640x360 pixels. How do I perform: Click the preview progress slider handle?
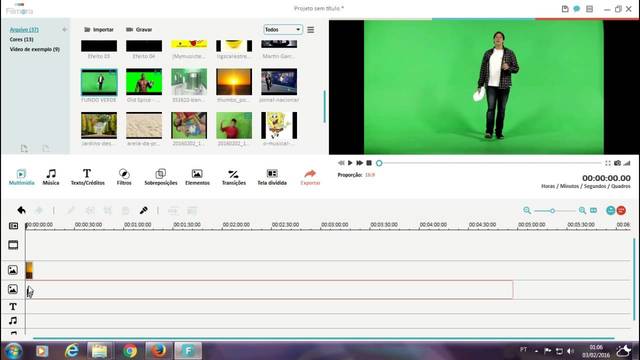point(379,163)
